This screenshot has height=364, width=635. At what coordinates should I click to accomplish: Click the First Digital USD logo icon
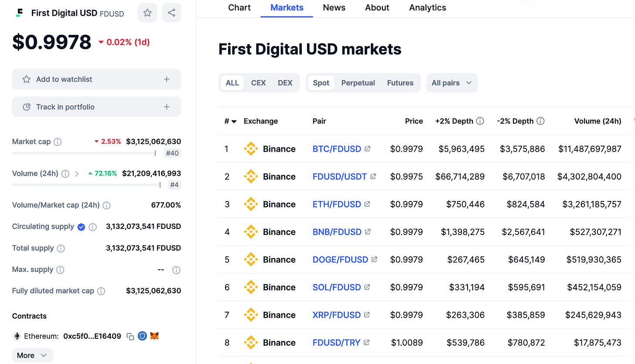click(19, 13)
